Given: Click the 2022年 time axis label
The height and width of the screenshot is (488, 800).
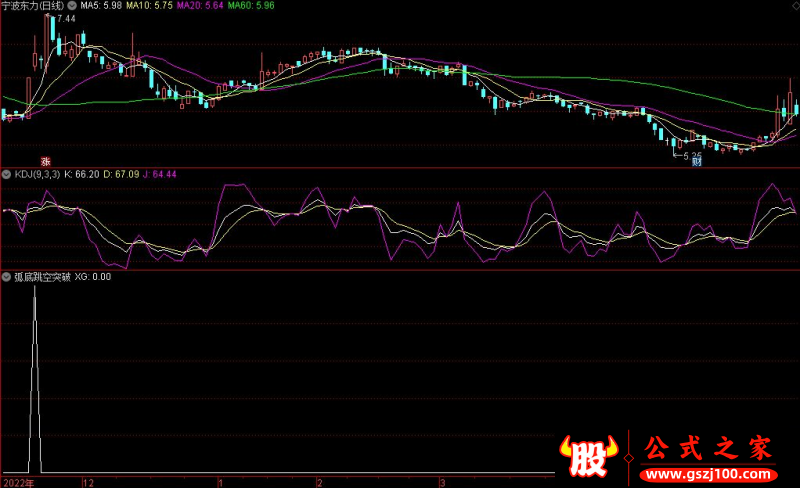Looking at the screenshot, I should pyautogui.click(x=16, y=481).
